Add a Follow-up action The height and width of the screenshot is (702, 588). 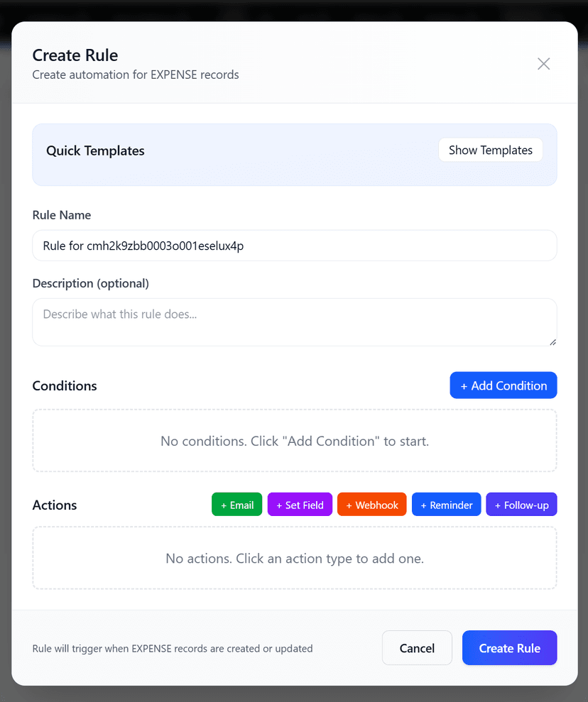click(521, 505)
